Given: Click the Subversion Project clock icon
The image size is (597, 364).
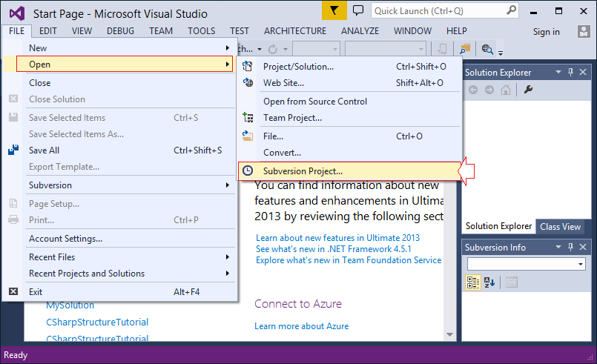Looking at the screenshot, I should point(248,171).
